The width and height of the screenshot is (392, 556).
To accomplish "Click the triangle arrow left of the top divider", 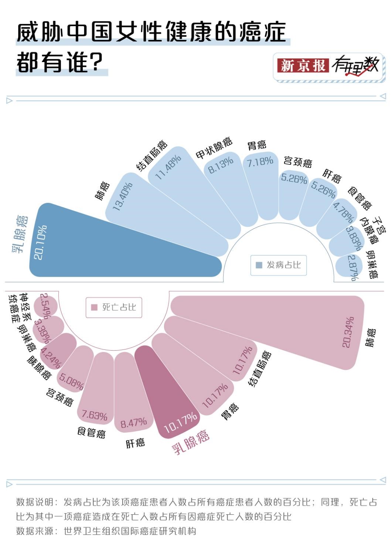I will pyautogui.click(x=9, y=100).
